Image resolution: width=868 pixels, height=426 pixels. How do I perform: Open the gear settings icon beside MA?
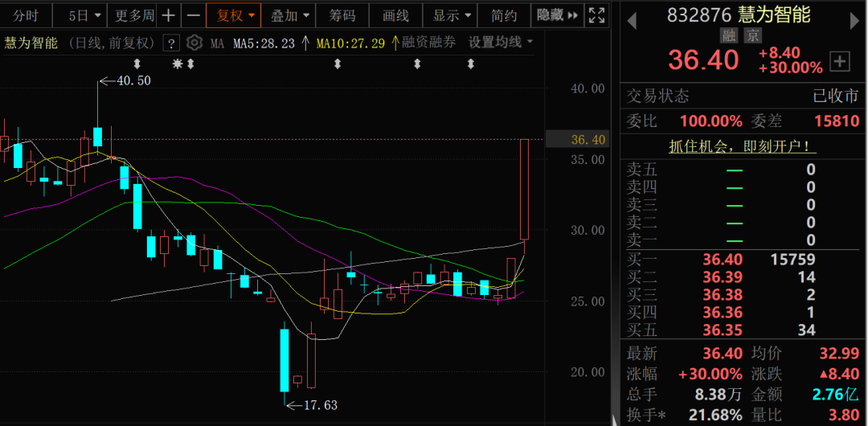point(194,43)
